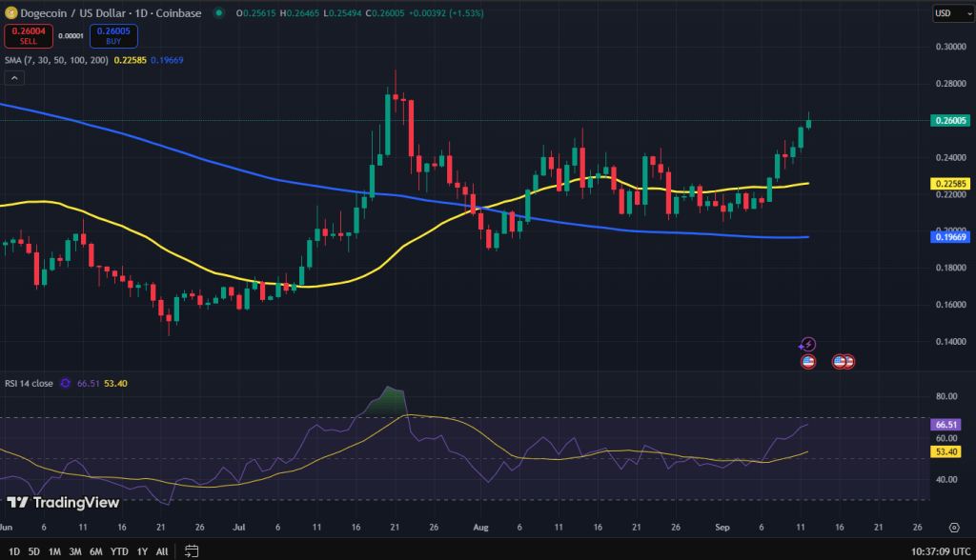Switch to the 1M time range
This screenshot has width=976, height=560.
pos(54,551)
